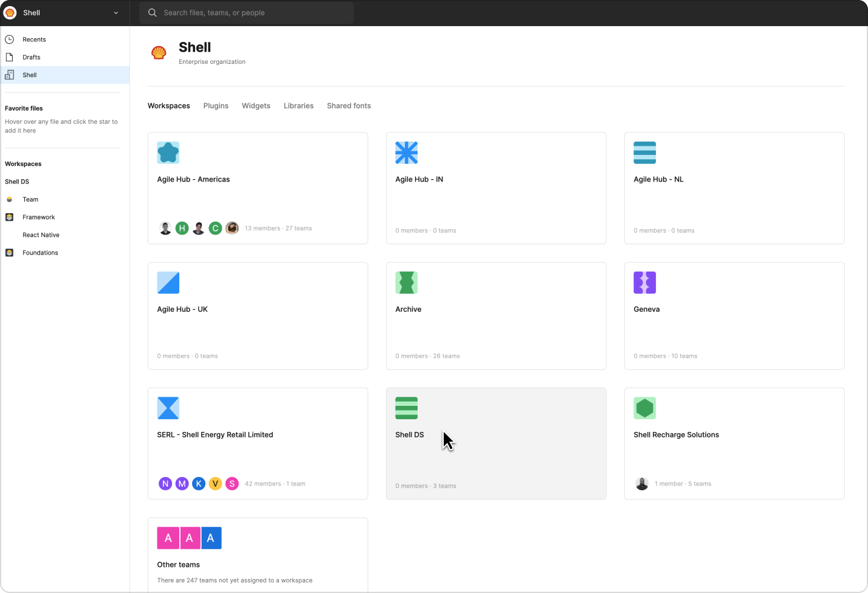Click the large Shell pecten logo in header
This screenshot has height=593, width=868.
[159, 53]
